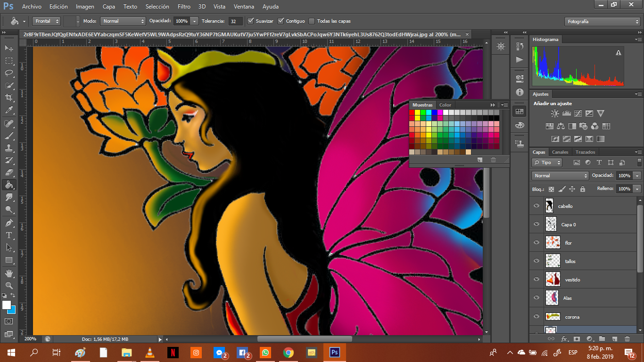Open the Filtro menu
This screenshot has width=644, height=362.
[x=184, y=7]
